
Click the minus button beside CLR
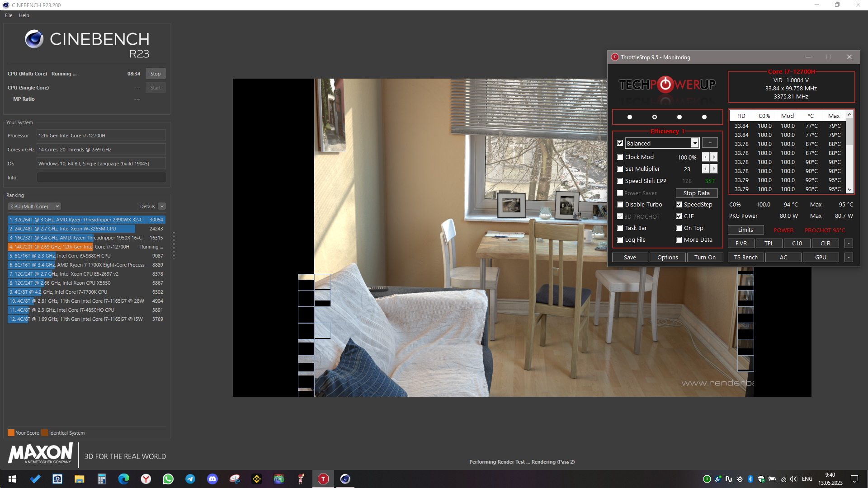(x=849, y=244)
